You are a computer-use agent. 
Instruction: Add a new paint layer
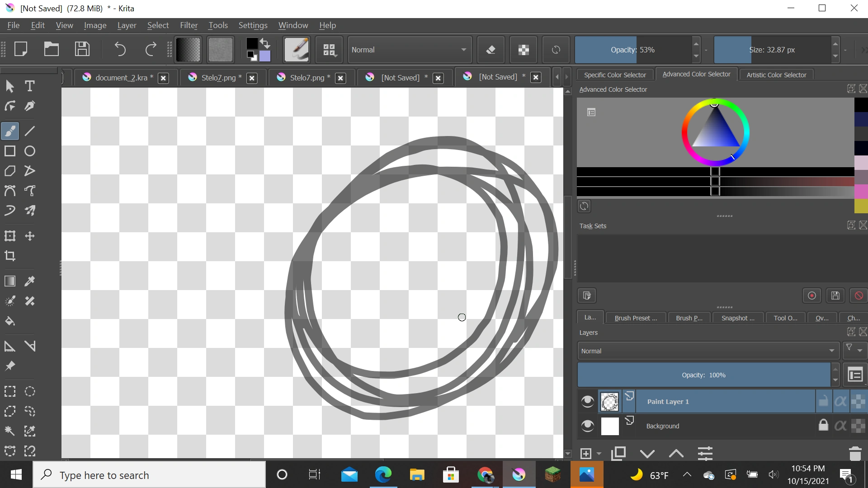(586, 453)
